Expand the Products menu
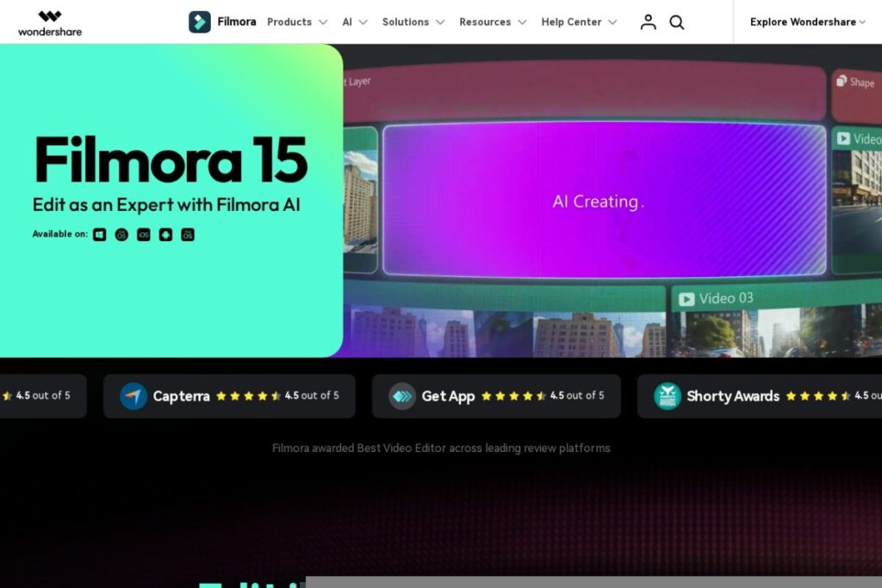 297,22
